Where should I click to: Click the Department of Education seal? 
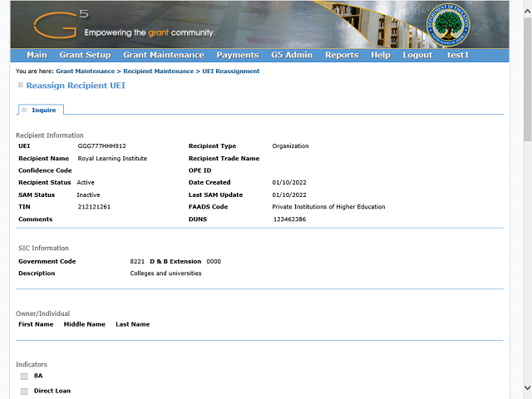click(448, 25)
